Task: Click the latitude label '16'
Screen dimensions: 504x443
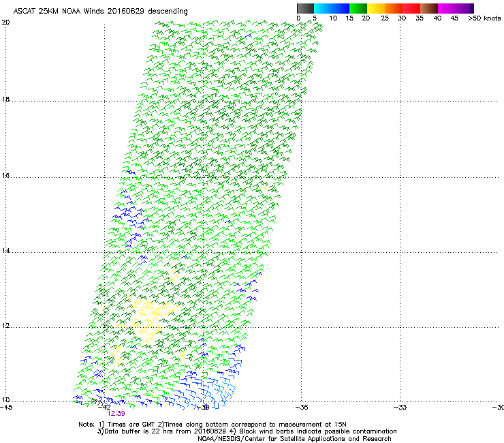Action: (x=5, y=175)
